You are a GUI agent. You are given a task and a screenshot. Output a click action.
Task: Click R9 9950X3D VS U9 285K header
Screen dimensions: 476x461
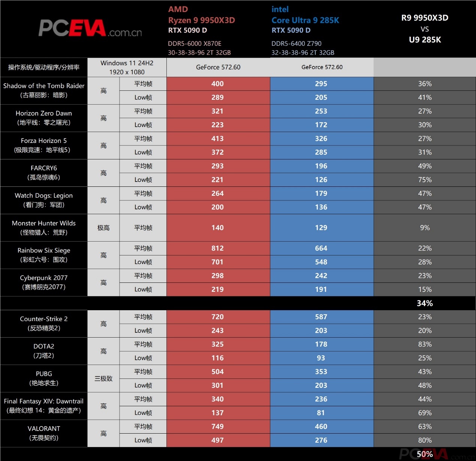click(x=425, y=29)
